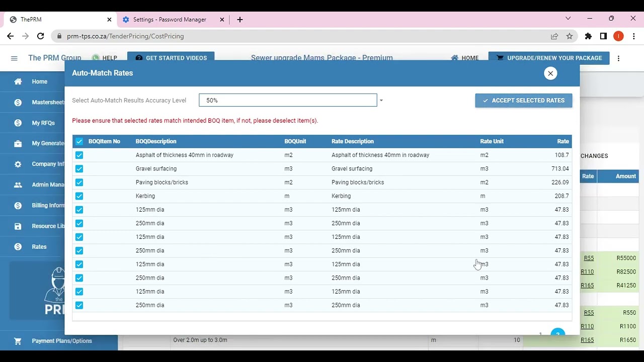
Task: Click the My RFQs dollar icon
Action: tap(18, 123)
